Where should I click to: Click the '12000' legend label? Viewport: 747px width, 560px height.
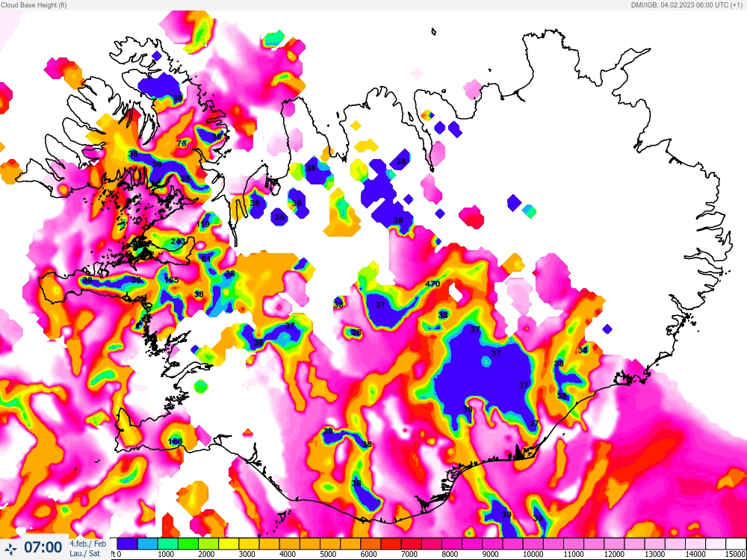click(613, 554)
